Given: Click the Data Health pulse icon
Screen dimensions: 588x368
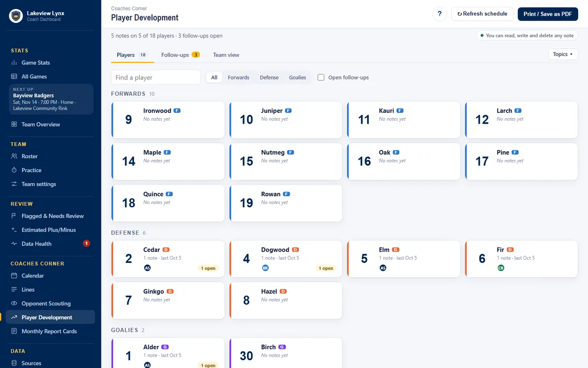Looking at the screenshot, I should (14, 244).
